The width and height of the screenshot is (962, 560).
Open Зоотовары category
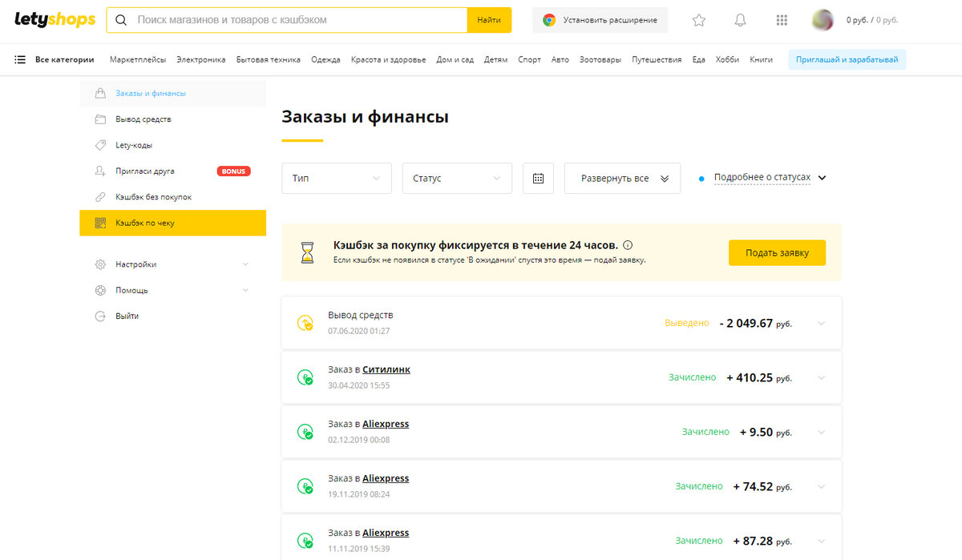pos(600,59)
